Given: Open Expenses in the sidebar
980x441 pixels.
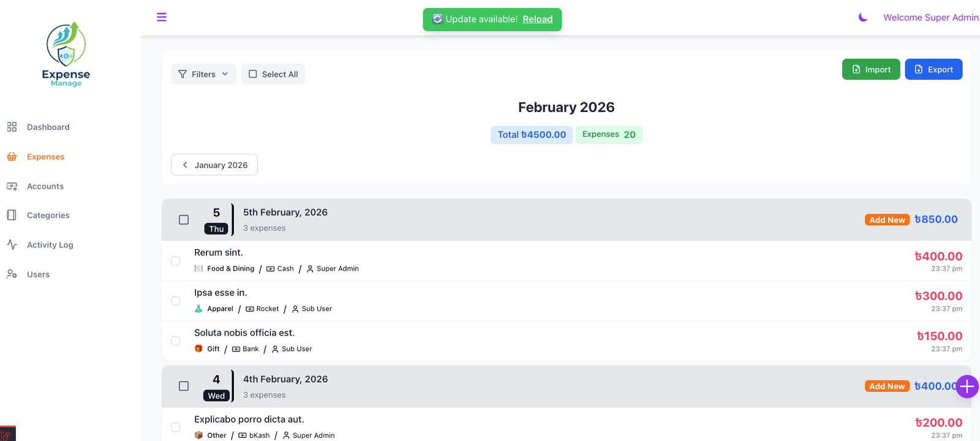Looking at the screenshot, I should (45, 157).
